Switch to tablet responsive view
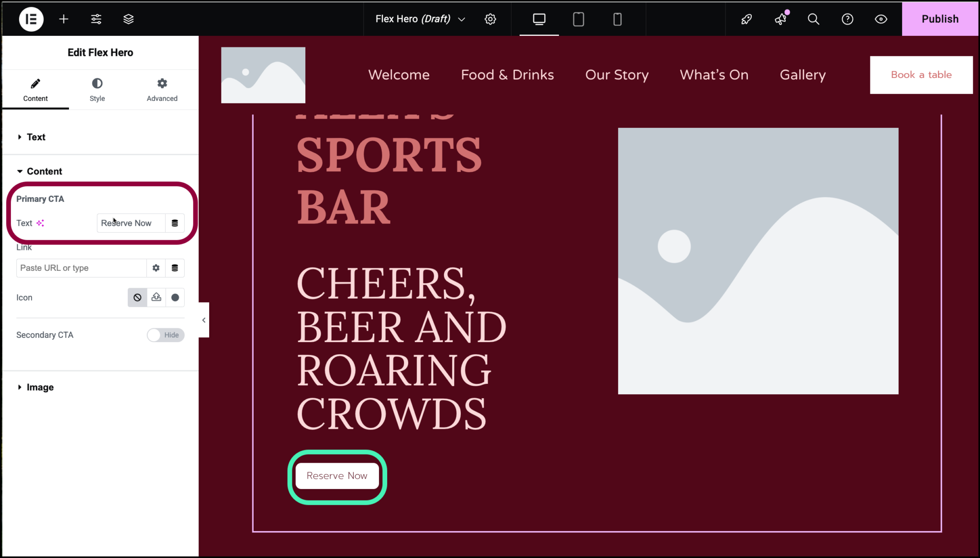This screenshot has height=558, width=980. click(x=578, y=19)
